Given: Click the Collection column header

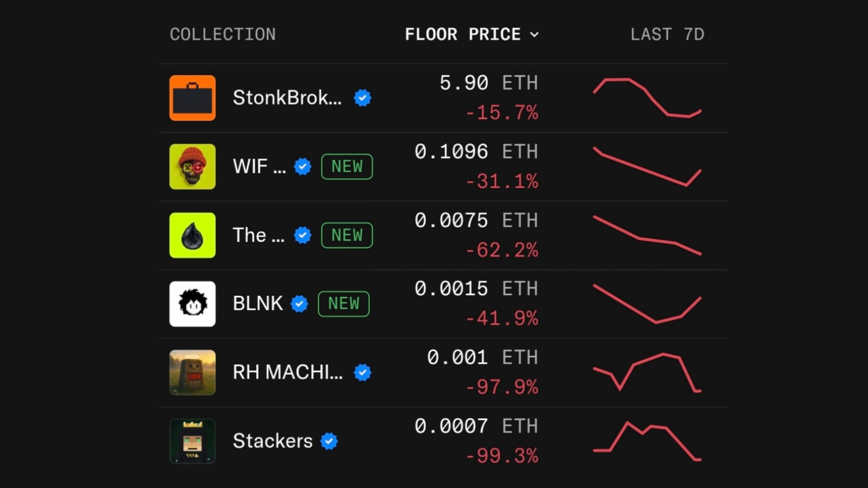Looking at the screenshot, I should [223, 34].
